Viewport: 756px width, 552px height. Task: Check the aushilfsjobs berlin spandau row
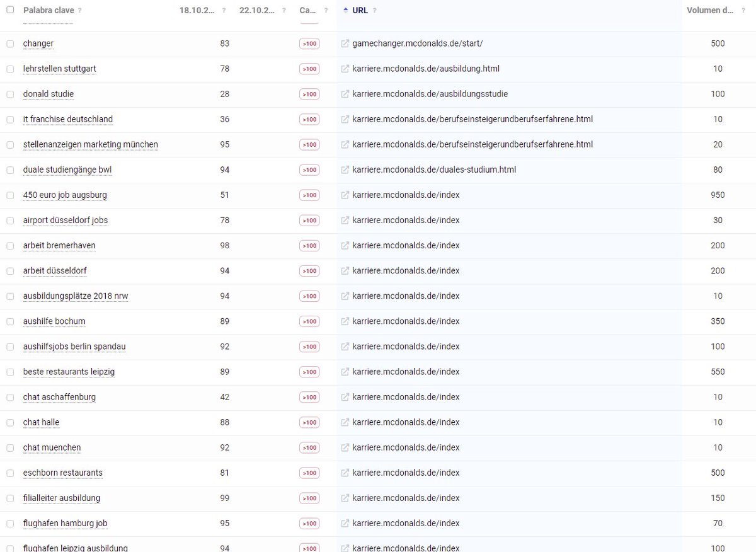pos(10,347)
